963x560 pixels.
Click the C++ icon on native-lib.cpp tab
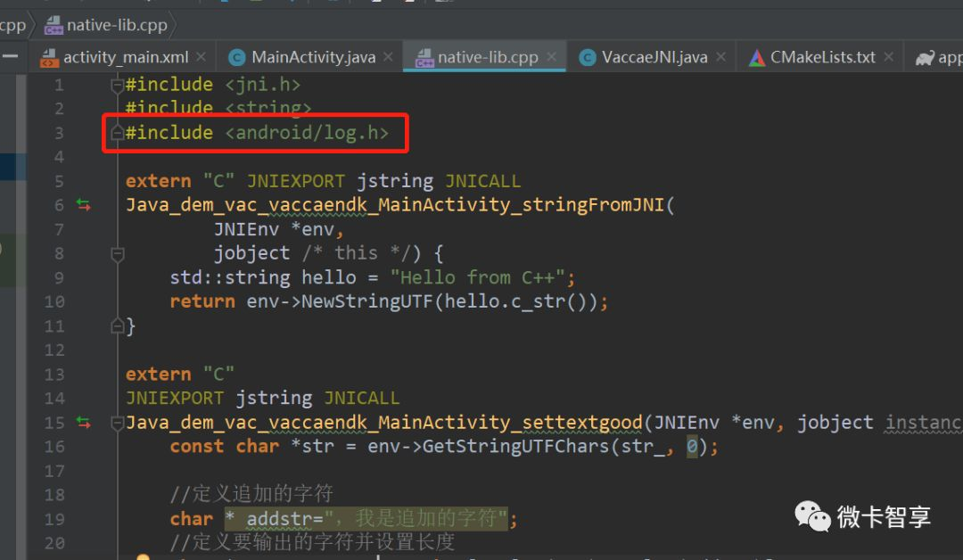tap(424, 58)
